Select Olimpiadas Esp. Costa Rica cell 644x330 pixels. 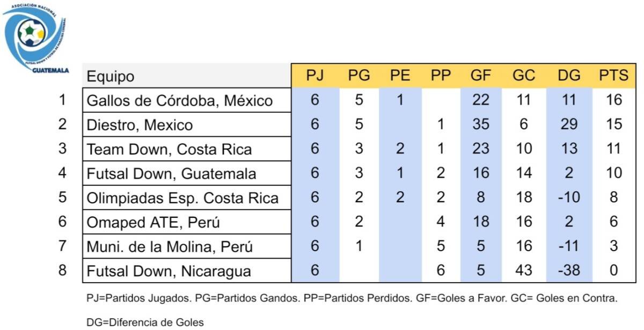(x=187, y=197)
